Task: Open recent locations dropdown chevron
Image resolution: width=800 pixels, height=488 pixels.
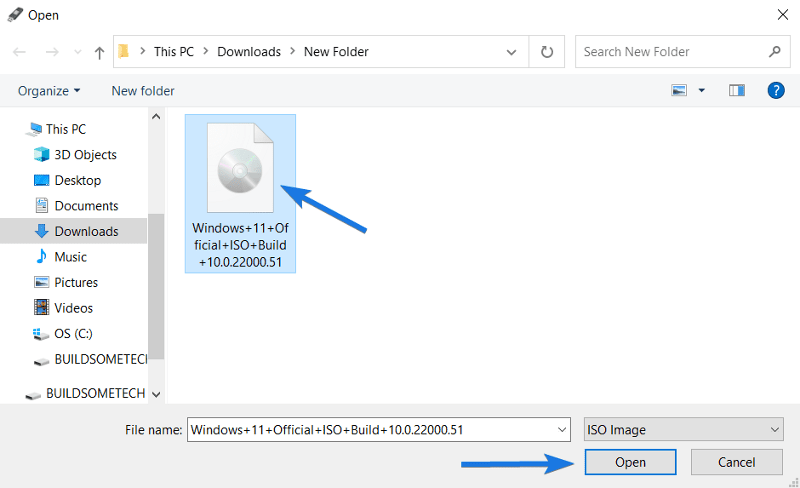Action: click(78, 52)
